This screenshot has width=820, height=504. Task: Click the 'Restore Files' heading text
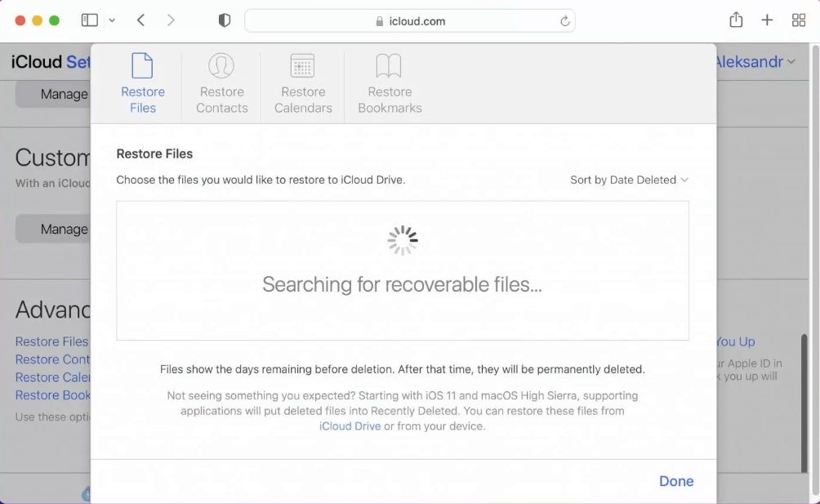tap(154, 154)
